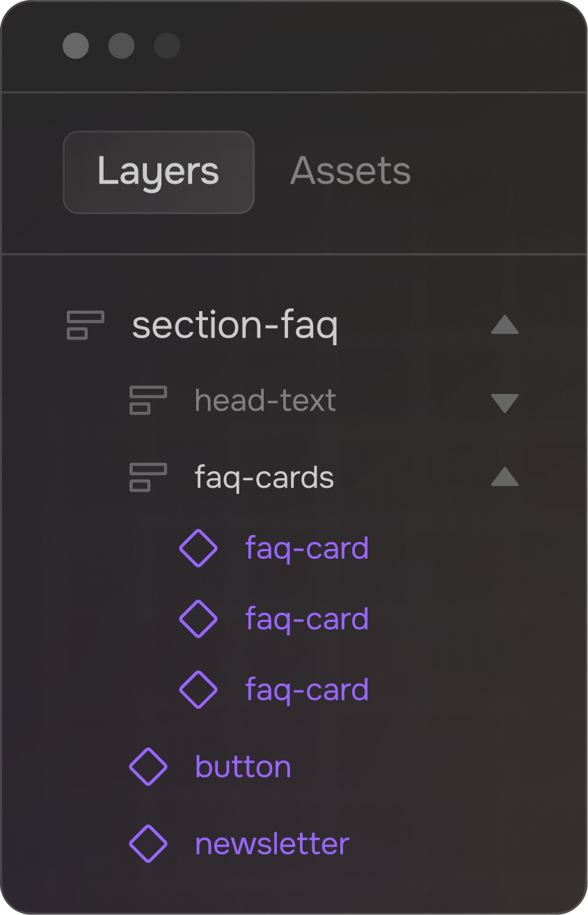Click the head-text frame icon

point(148,401)
